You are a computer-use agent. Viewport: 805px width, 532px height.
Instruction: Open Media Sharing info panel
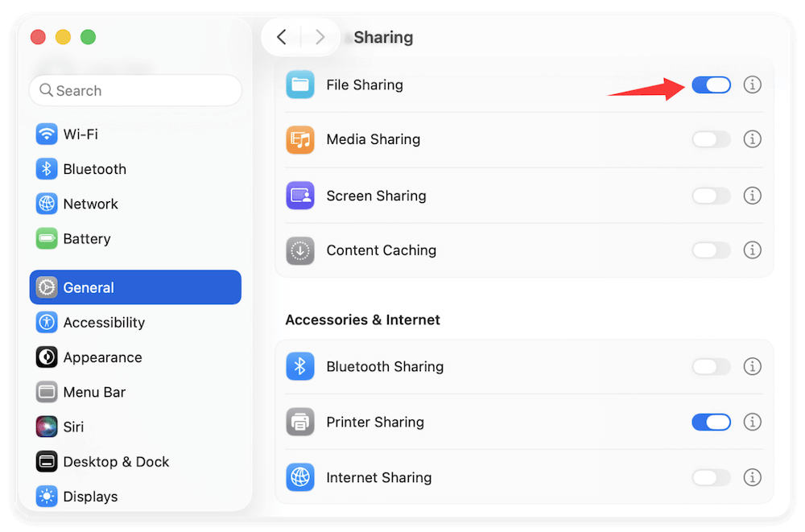click(x=752, y=139)
